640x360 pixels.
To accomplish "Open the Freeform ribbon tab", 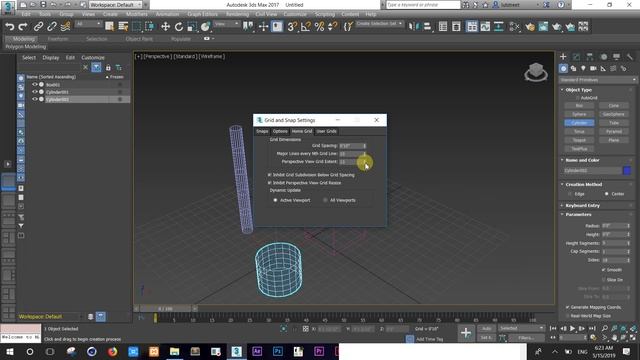I will (58, 39).
